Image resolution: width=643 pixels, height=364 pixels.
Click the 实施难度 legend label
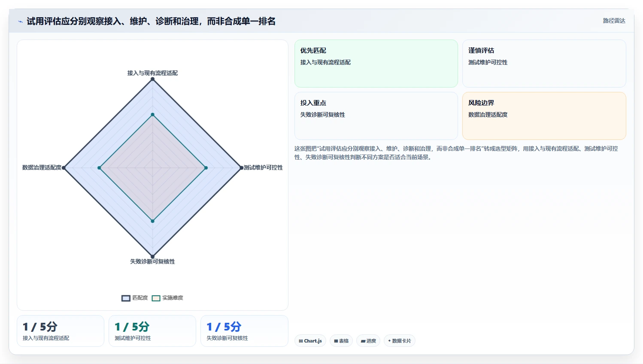point(173,298)
